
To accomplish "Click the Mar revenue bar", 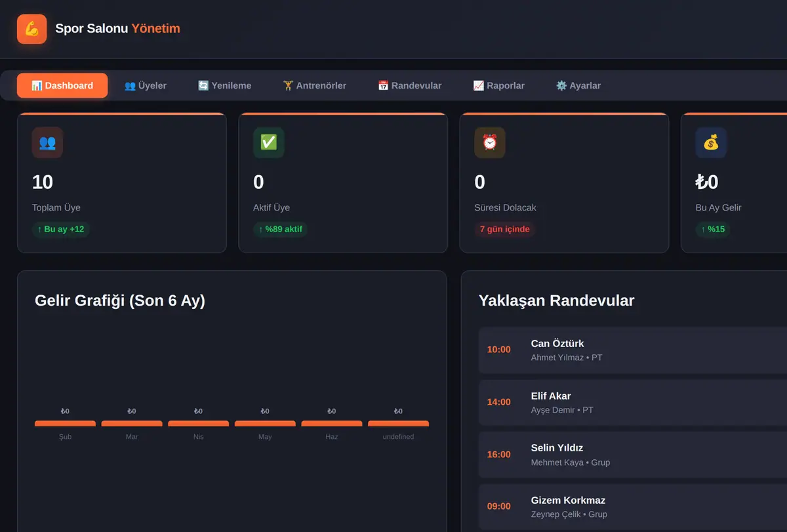I will pos(132,424).
